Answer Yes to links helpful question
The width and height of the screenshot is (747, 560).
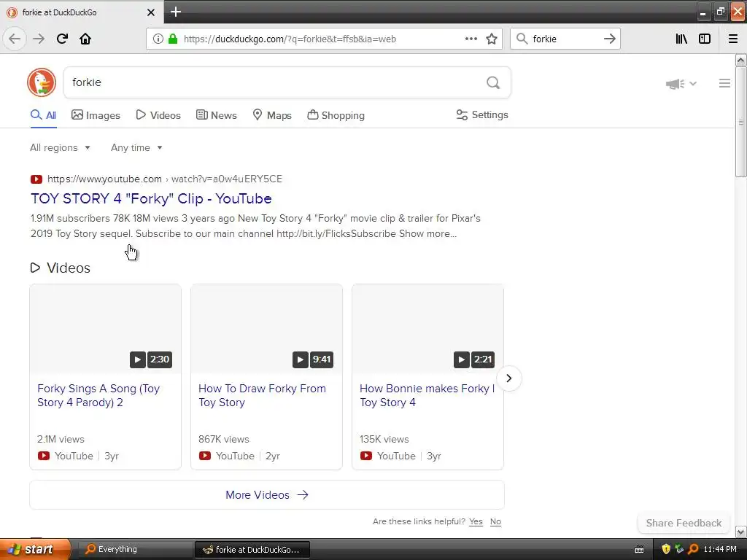(476, 521)
